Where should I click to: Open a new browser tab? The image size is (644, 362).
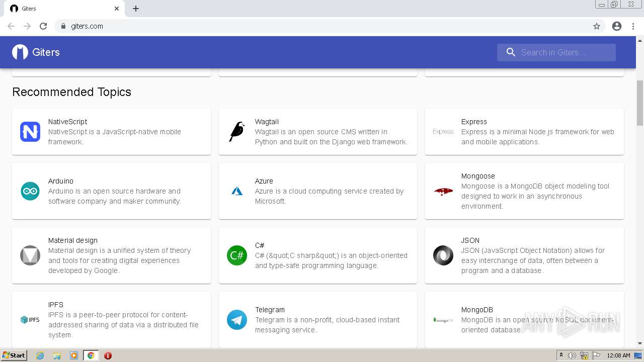point(136,9)
